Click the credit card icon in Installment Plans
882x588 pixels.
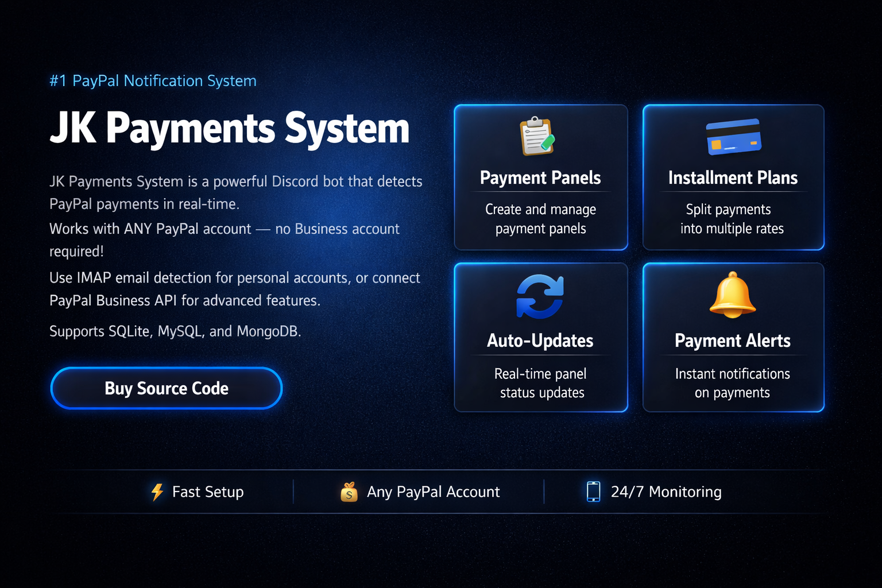click(x=733, y=137)
